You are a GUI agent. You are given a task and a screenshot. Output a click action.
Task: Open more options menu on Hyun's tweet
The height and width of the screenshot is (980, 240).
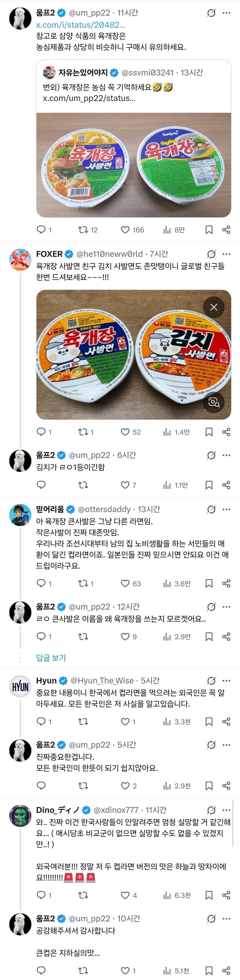point(226,681)
